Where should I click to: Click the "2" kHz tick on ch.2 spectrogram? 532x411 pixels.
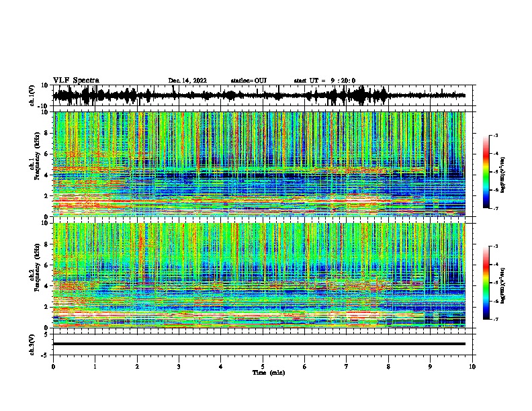[47, 307]
